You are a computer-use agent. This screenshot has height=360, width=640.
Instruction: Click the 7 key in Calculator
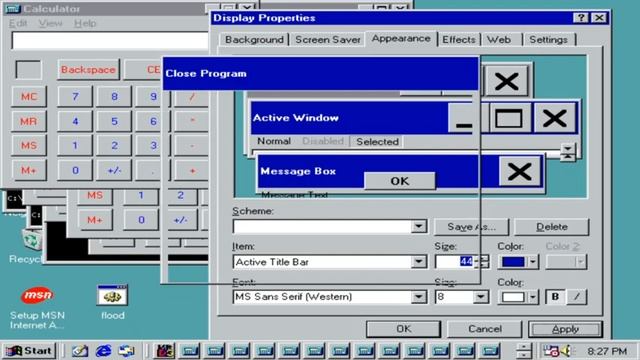click(75, 97)
